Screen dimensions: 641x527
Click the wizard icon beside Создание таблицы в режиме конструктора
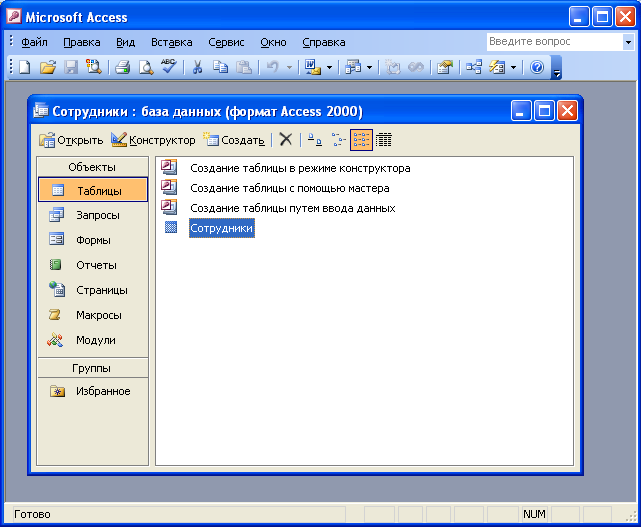pos(169,167)
